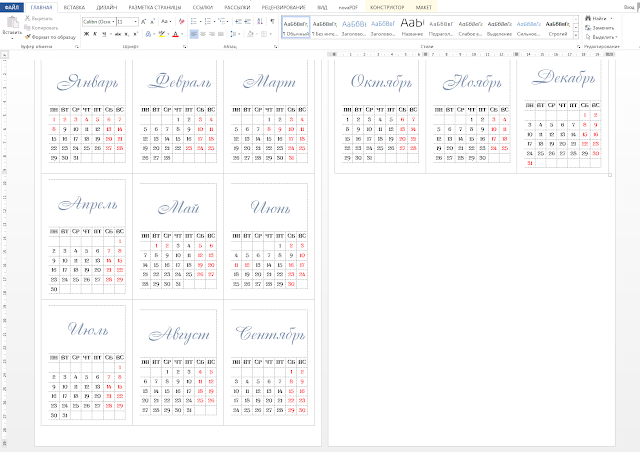Toggle Superscript formatting
Screen dimensions: 640x452
click(x=136, y=34)
